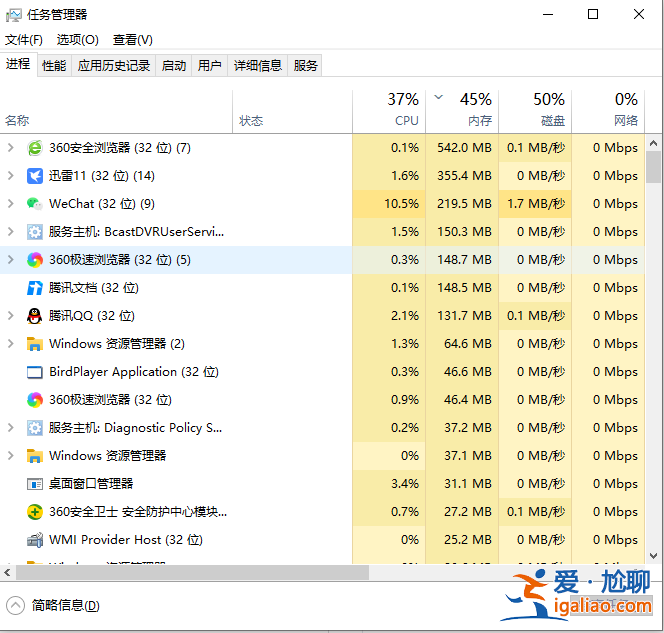Click the 355.4 MB memory value
The image size is (664, 633).
pos(464,176)
